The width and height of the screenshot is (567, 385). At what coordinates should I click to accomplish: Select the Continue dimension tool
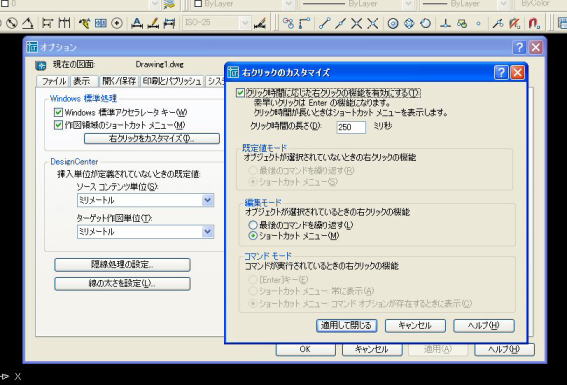pyautogui.click(x=64, y=23)
